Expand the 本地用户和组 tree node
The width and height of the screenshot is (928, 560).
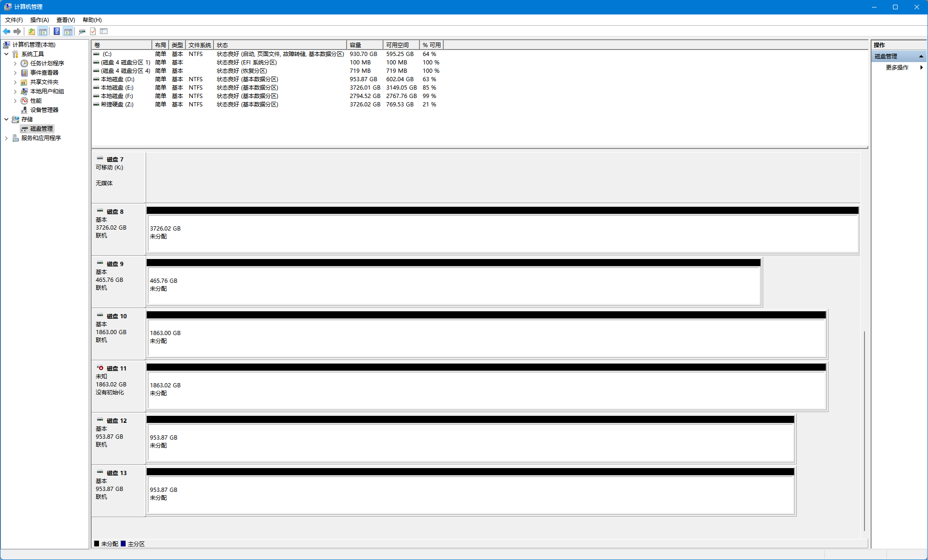pyautogui.click(x=15, y=91)
